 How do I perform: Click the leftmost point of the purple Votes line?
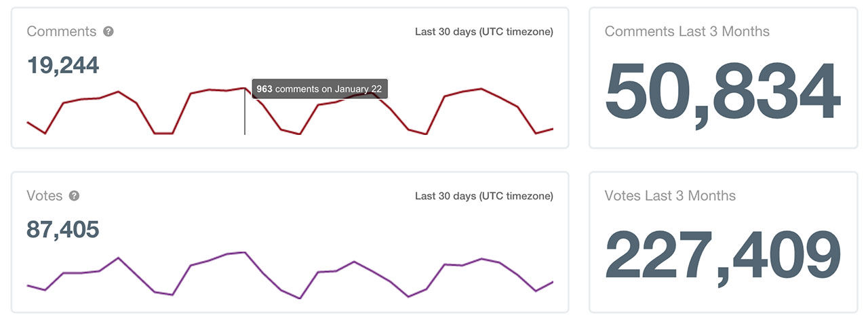coord(28,285)
